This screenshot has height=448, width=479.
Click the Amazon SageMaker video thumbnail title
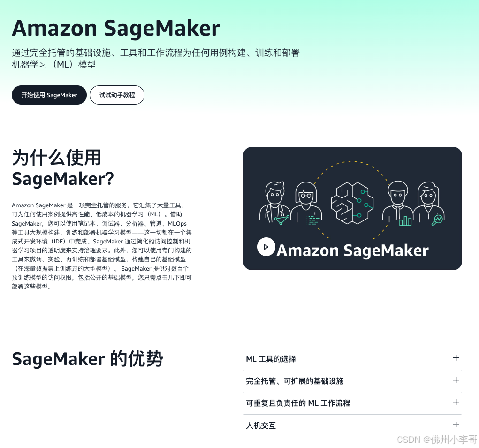(352, 251)
